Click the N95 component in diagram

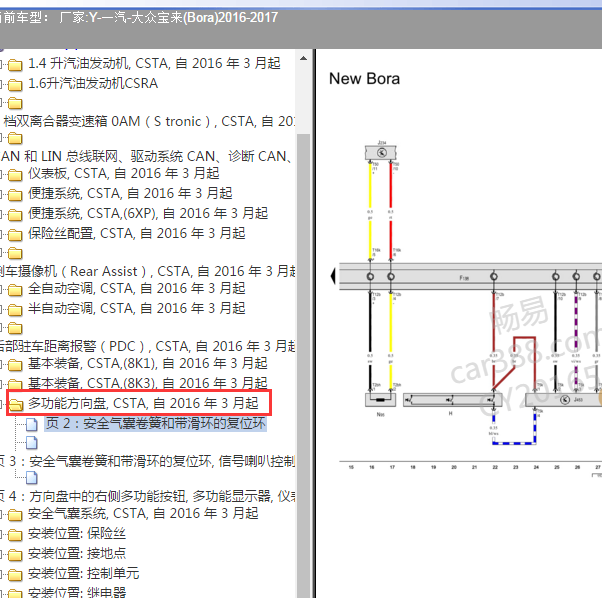tap(380, 400)
